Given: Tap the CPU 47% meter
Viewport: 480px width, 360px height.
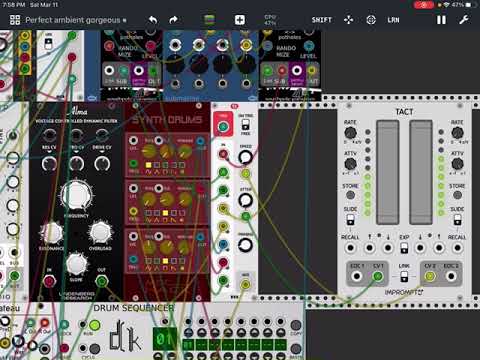Looking at the screenshot, I should point(270,20).
